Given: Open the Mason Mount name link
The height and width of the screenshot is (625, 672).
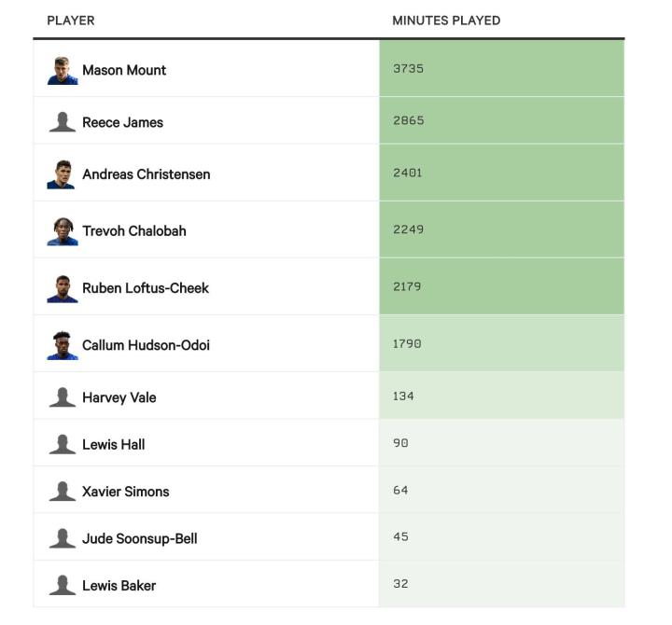Looking at the screenshot, I should (124, 70).
